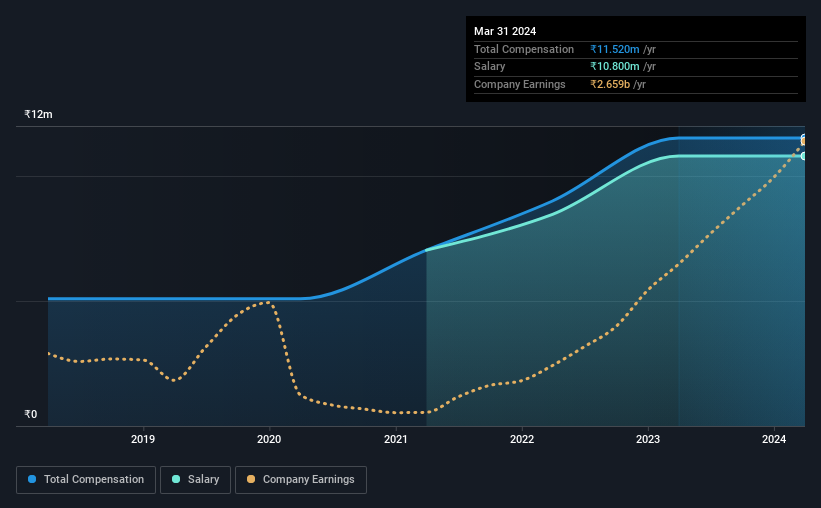
Task: Click the blue Total Compensation legend dot
Action: click(x=32, y=479)
